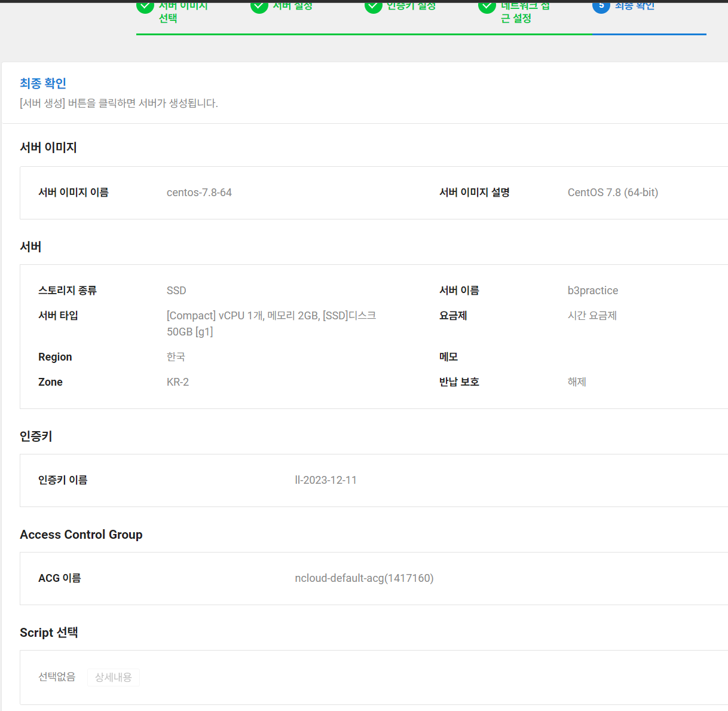Click the 최종 확인 heading link
Viewport: 728px width, 711px height.
[42, 83]
